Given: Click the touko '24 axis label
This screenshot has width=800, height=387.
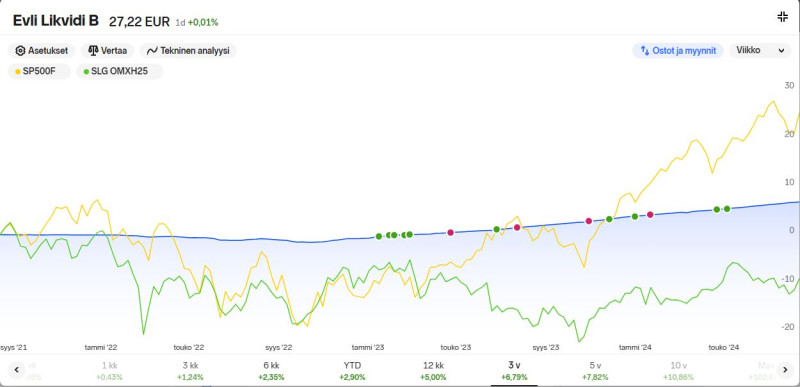Looking at the screenshot, I should [723, 348].
